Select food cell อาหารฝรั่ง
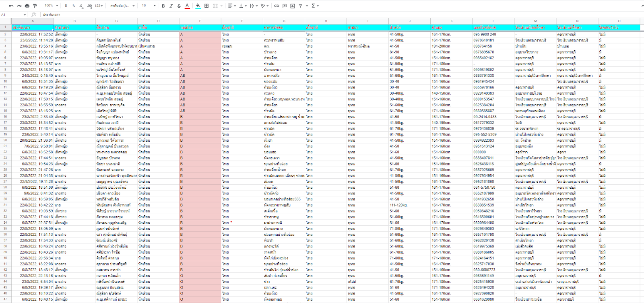 tap(284, 76)
